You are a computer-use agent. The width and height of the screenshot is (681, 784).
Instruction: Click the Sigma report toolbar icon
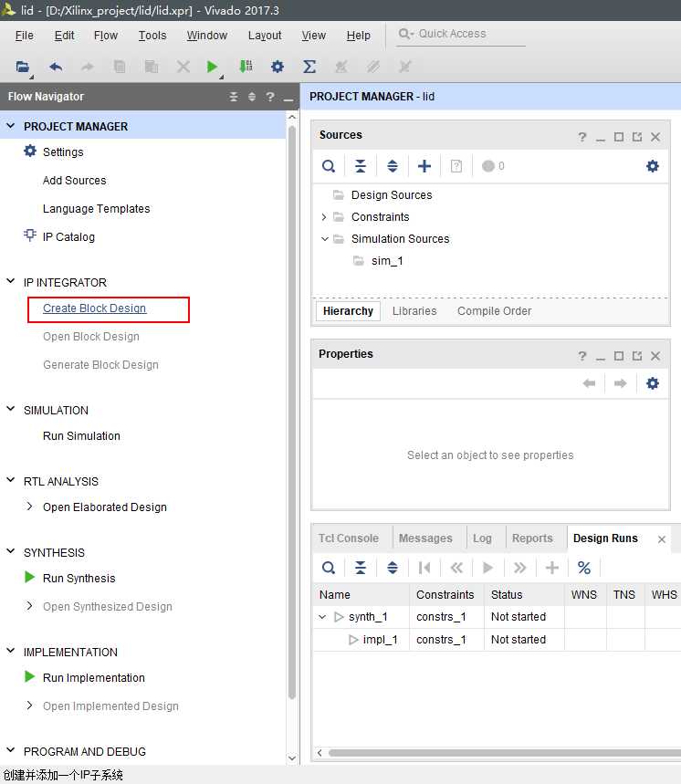[x=309, y=67]
